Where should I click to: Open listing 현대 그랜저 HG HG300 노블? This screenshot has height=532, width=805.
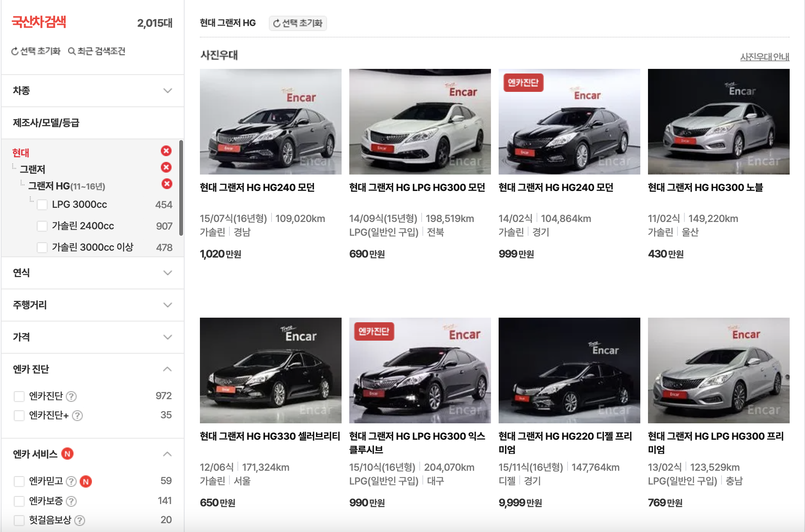(x=705, y=188)
